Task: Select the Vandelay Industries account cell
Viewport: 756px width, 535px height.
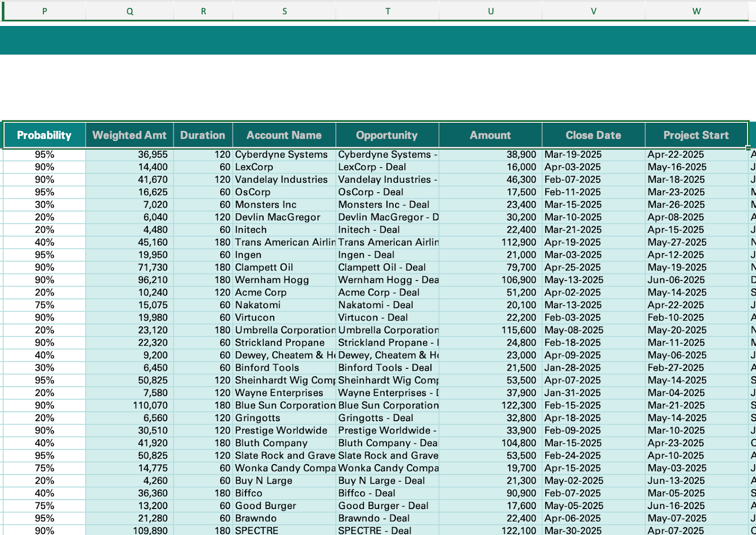Action: click(284, 179)
